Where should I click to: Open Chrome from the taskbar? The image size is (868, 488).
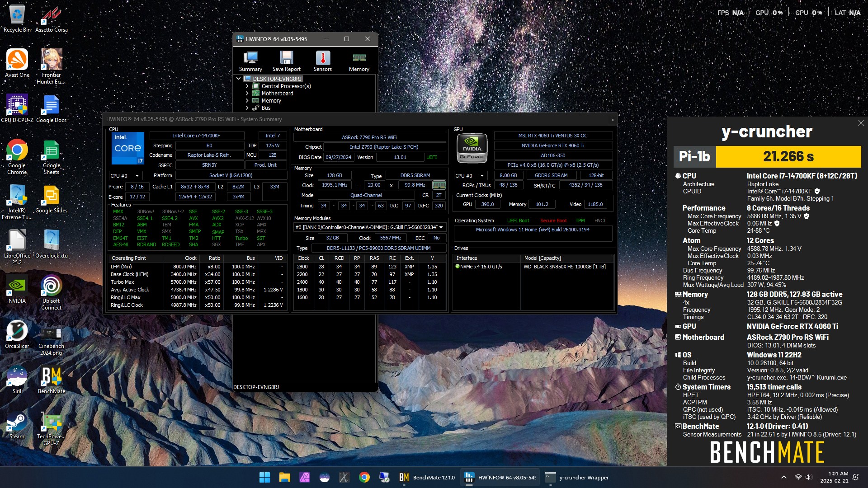(364, 477)
